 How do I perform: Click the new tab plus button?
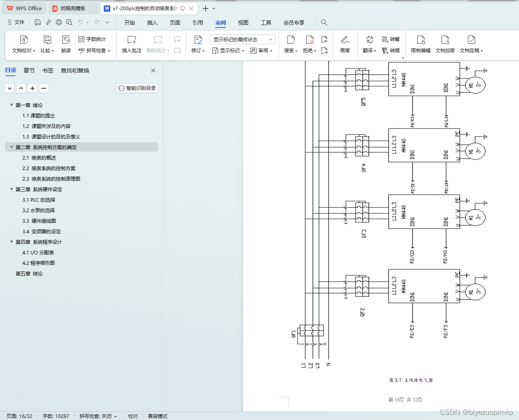206,9
